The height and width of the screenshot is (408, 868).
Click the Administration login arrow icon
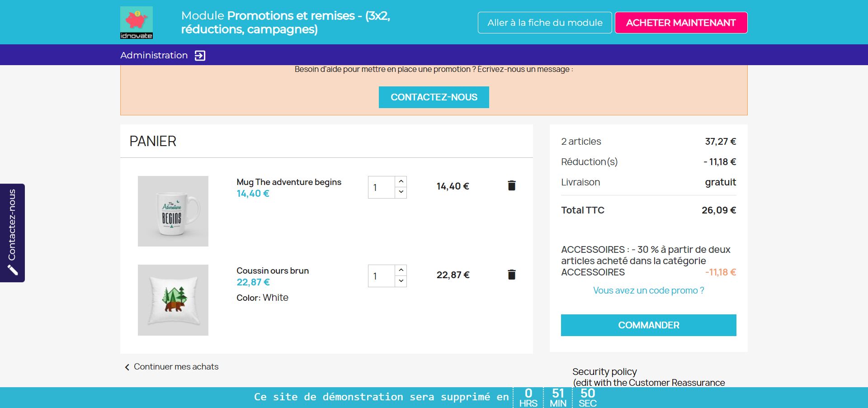pyautogui.click(x=200, y=56)
